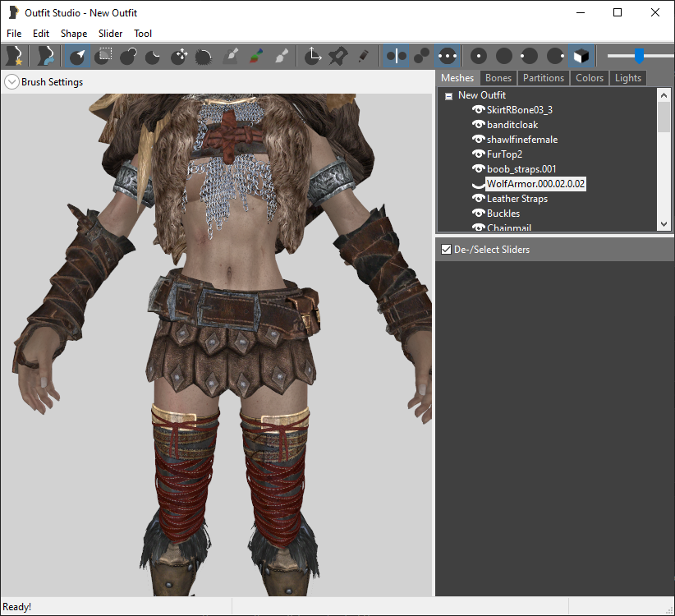Hide the banditcloak mesh

tap(478, 124)
